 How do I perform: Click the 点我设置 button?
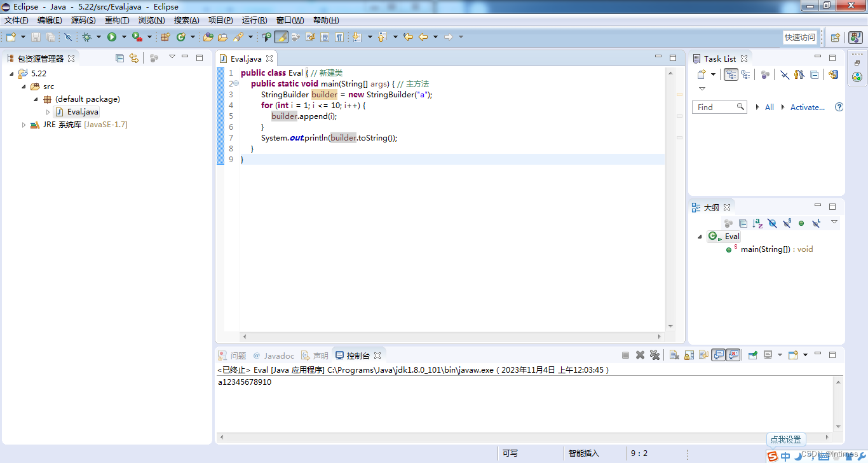pos(786,439)
